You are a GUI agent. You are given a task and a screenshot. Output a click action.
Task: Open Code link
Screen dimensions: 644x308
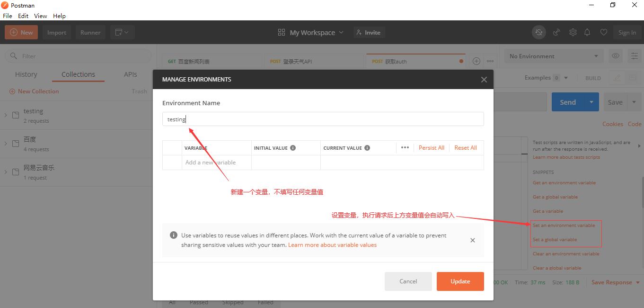(635, 124)
